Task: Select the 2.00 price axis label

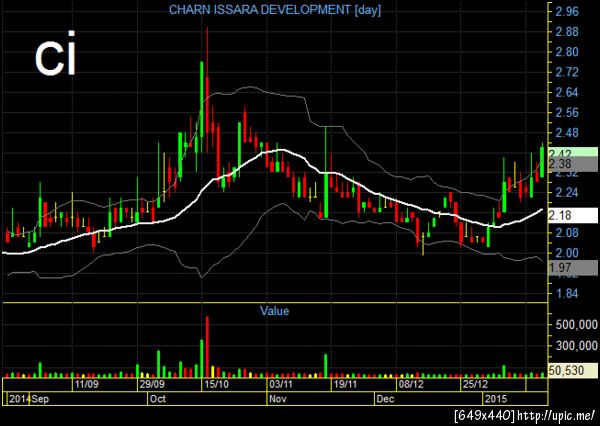Action: (x=567, y=253)
